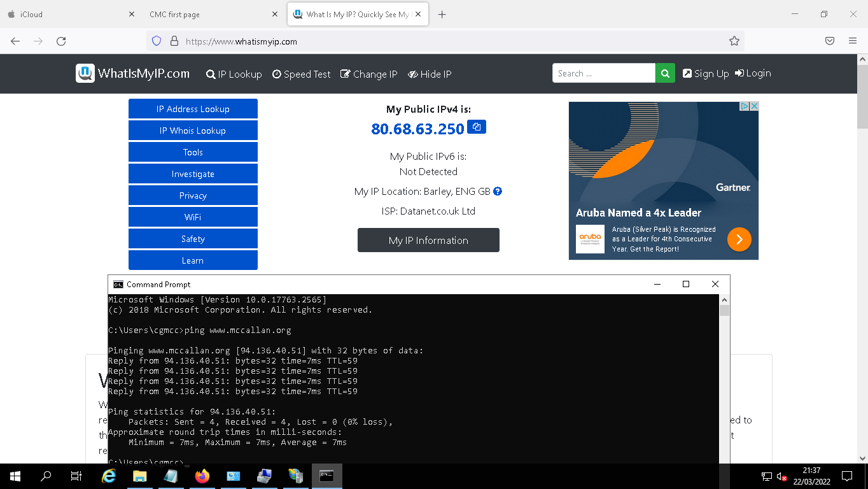Open File Explorer from taskbar
Screen dimensions: 868x489
pyautogui.click(x=140, y=476)
